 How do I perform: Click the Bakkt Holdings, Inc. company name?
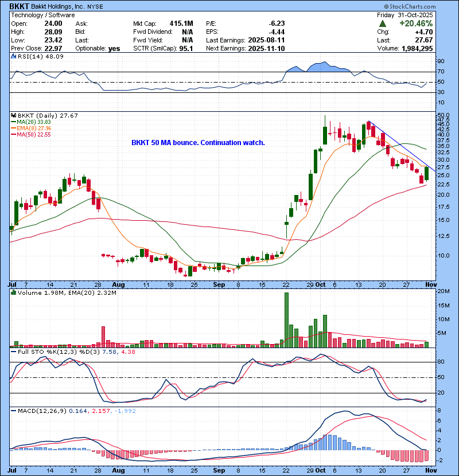click(x=58, y=6)
